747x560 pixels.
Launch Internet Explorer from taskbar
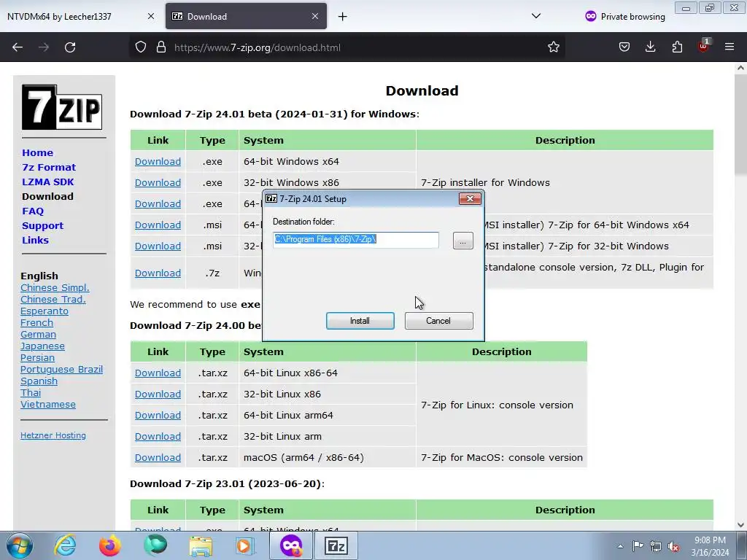coord(65,545)
